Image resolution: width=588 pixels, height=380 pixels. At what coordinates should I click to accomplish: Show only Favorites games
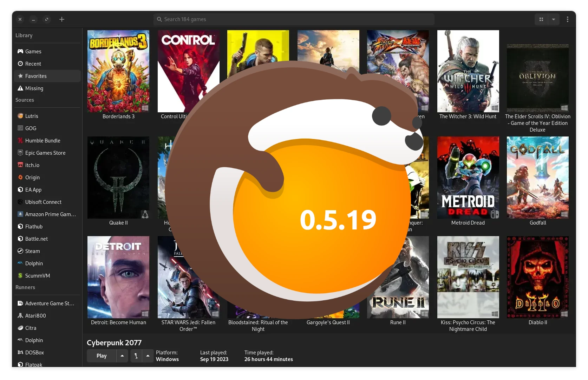(35, 76)
